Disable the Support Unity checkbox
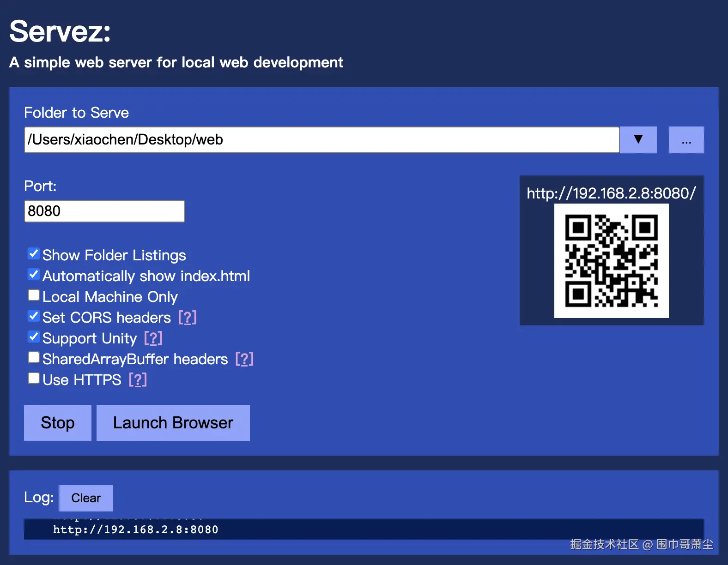 [x=34, y=337]
